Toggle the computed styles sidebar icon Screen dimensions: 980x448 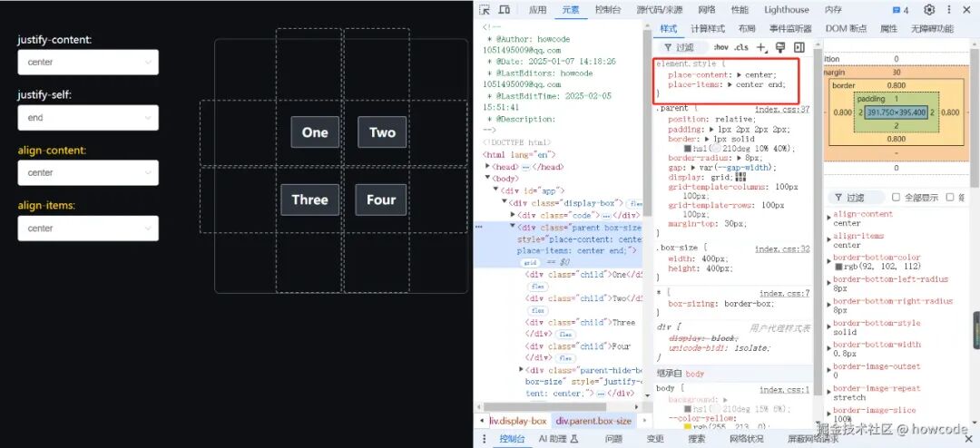(799, 47)
